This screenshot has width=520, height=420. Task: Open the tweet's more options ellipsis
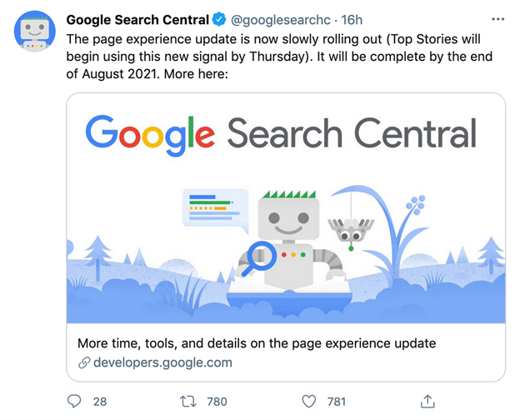coord(498,18)
